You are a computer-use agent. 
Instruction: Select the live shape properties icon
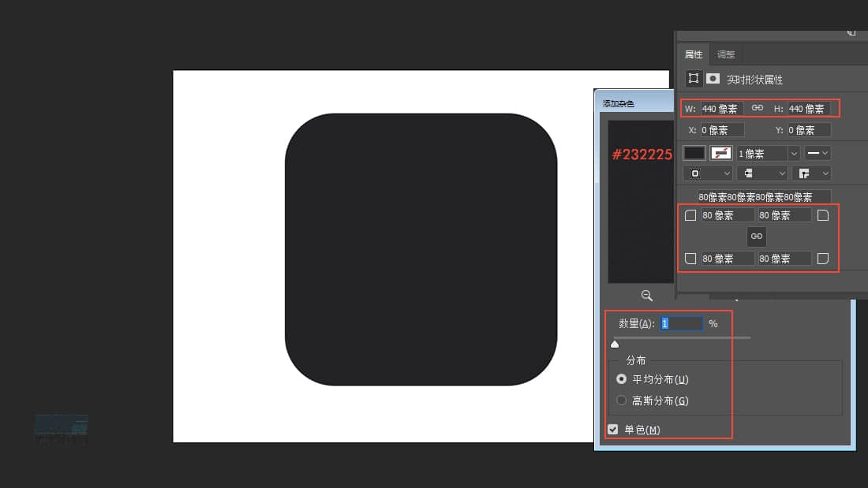693,79
